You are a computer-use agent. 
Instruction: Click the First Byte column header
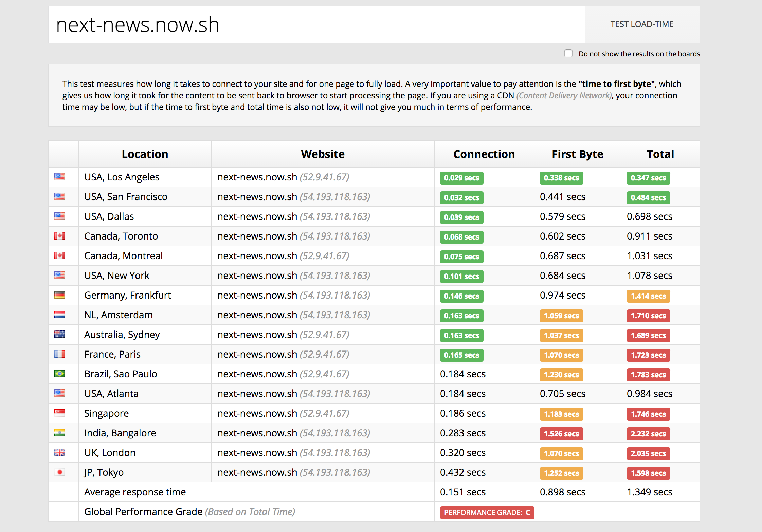pyautogui.click(x=577, y=154)
